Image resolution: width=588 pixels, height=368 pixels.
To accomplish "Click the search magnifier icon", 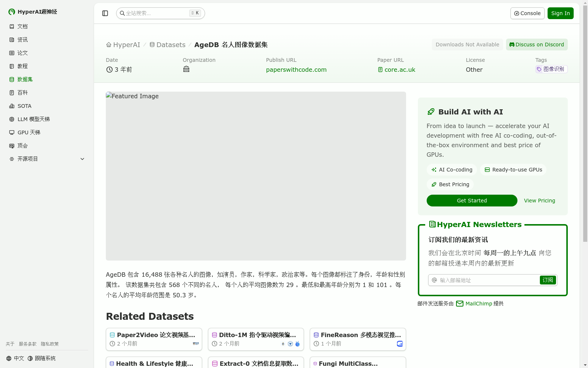I will pyautogui.click(x=122, y=13).
